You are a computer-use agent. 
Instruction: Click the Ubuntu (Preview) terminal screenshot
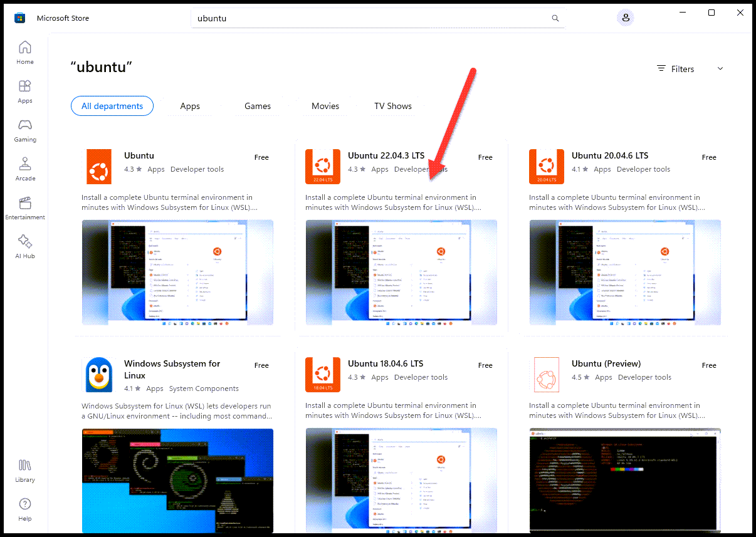(x=625, y=481)
